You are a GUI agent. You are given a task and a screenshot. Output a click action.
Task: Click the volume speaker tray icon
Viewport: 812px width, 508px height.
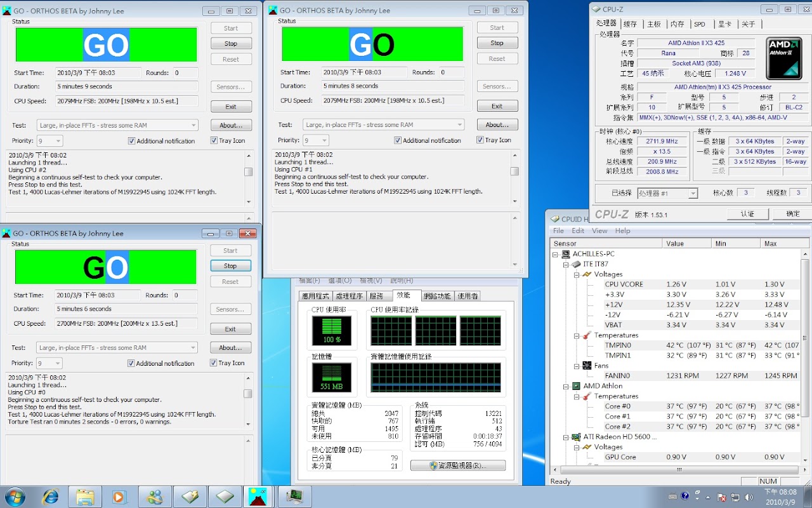coord(749,497)
